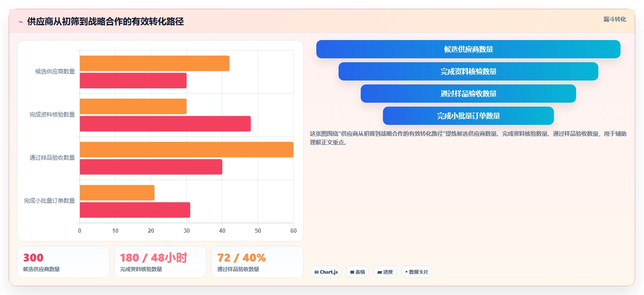Click the description paragraph starting 这张图围绕
Screen dimensions: 644x295
[x=468, y=138]
